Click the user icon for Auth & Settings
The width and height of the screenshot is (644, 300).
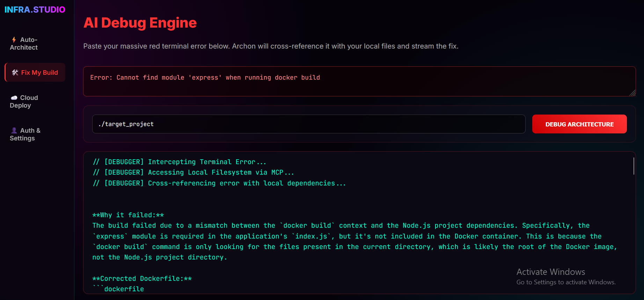(14, 131)
